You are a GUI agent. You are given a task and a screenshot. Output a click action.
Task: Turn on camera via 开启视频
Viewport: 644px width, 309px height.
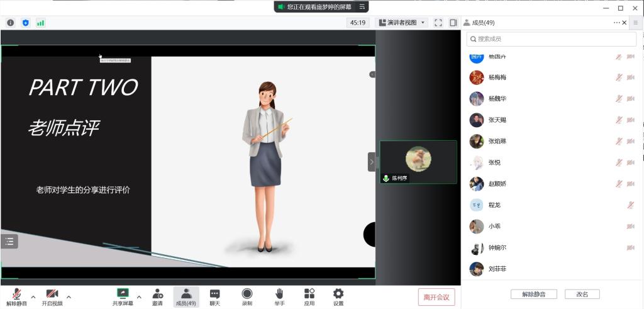point(52,296)
